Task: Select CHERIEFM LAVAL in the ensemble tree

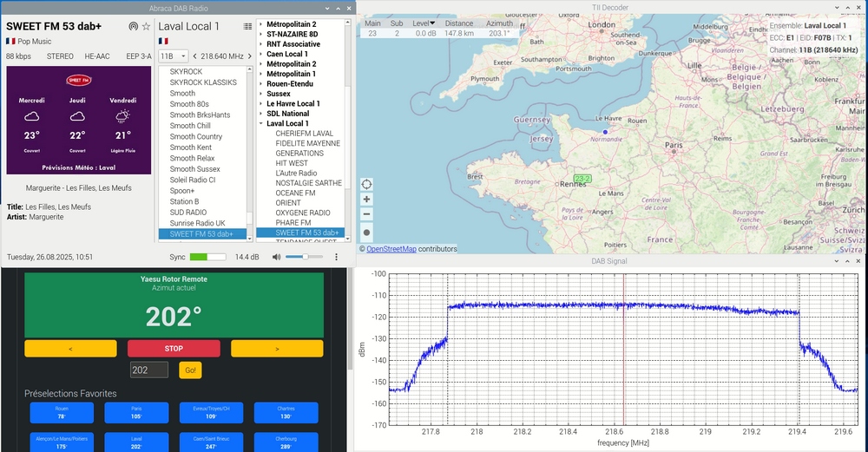Action: [x=304, y=134]
